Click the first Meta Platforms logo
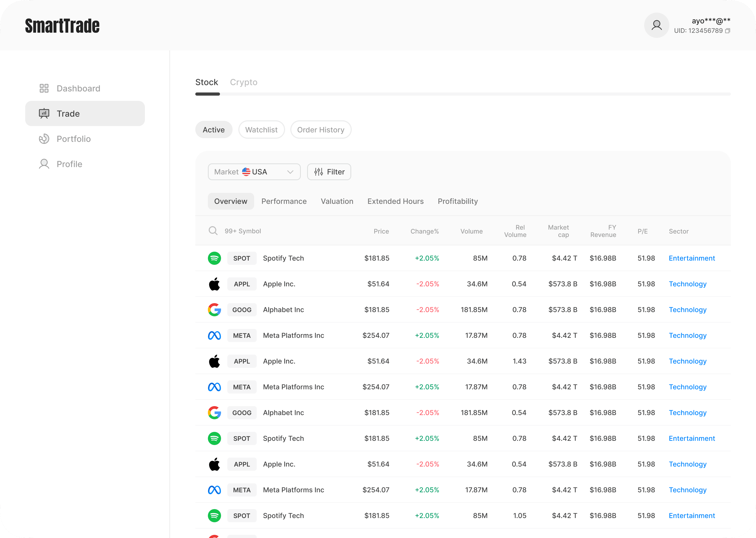756x538 pixels. pos(214,335)
